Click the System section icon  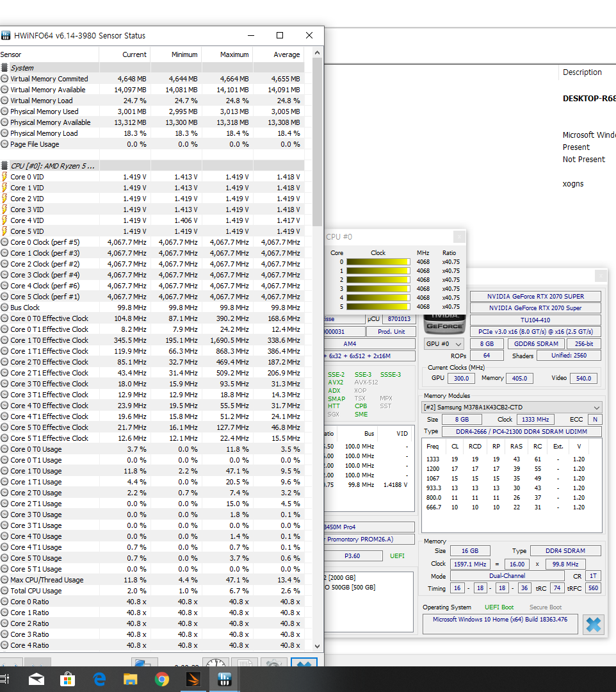(4, 67)
